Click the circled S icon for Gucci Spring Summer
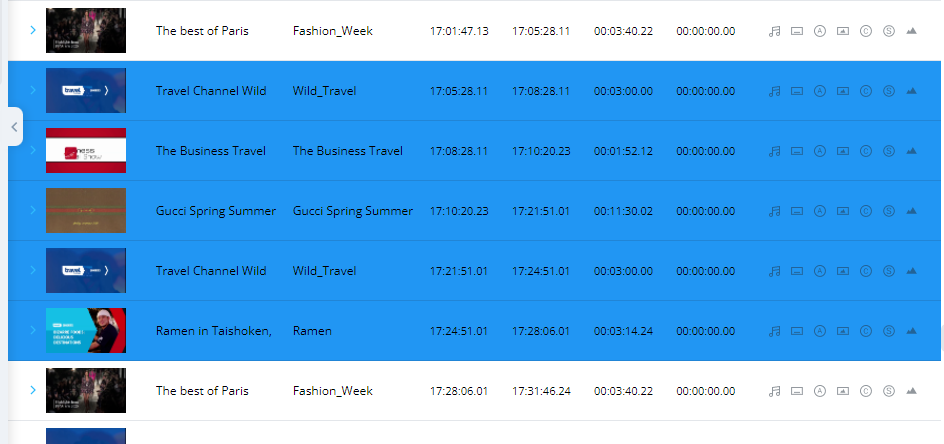Screen dimensions: 944x444 (889, 211)
